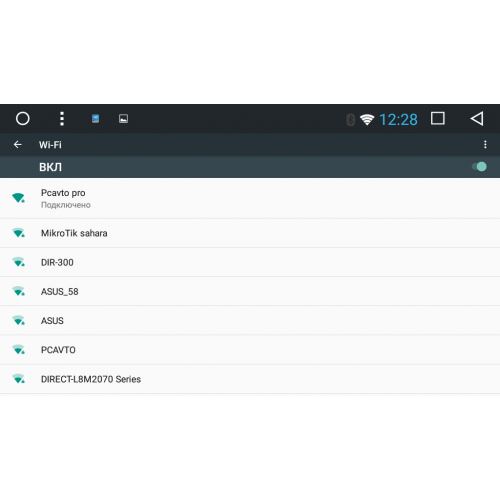
Task: Tap the ASUS network entry
Action: coord(250,320)
